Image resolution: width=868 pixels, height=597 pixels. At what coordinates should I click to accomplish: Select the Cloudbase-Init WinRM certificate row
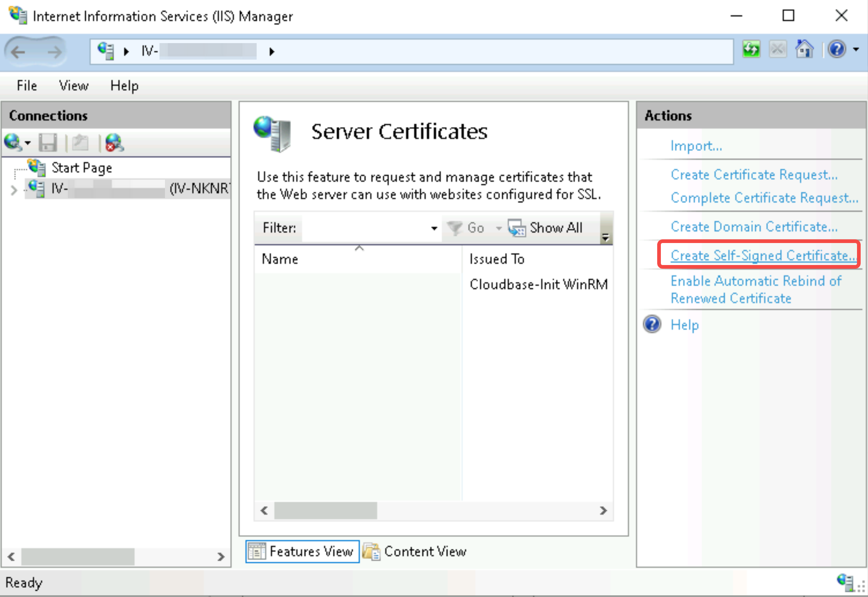(x=434, y=284)
